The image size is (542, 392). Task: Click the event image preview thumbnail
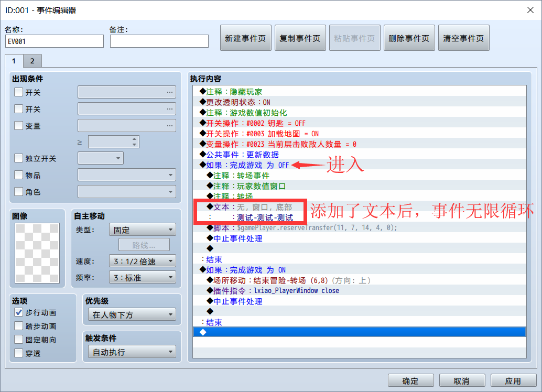coord(37,253)
